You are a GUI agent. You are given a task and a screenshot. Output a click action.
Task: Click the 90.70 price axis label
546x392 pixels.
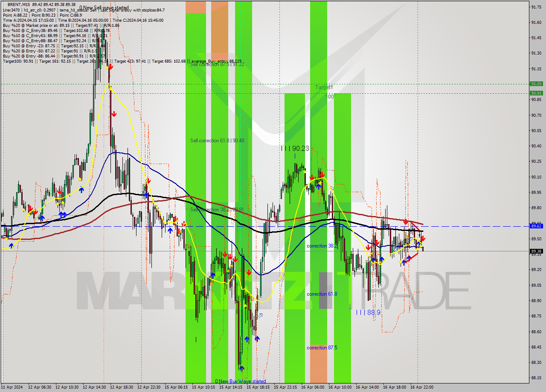[536, 115]
